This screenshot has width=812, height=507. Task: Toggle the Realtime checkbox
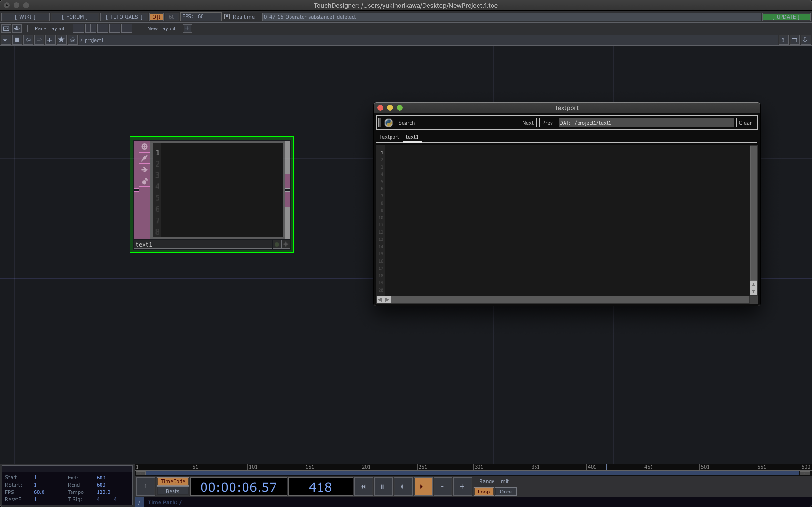coord(227,17)
